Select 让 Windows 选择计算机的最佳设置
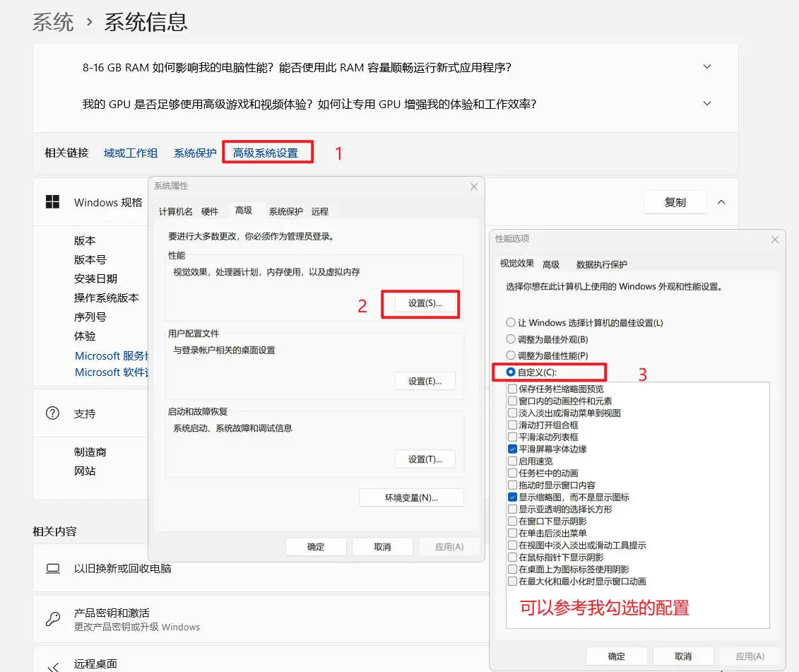 tap(509, 322)
